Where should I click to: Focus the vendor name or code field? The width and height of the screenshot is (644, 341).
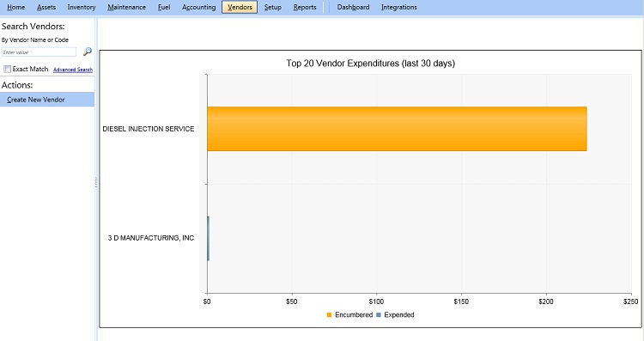click(39, 52)
